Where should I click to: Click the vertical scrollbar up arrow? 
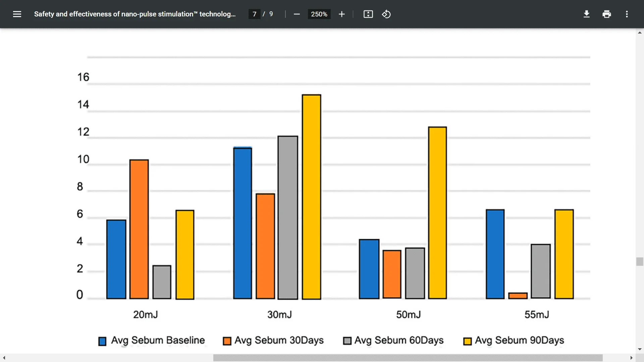pyautogui.click(x=640, y=33)
